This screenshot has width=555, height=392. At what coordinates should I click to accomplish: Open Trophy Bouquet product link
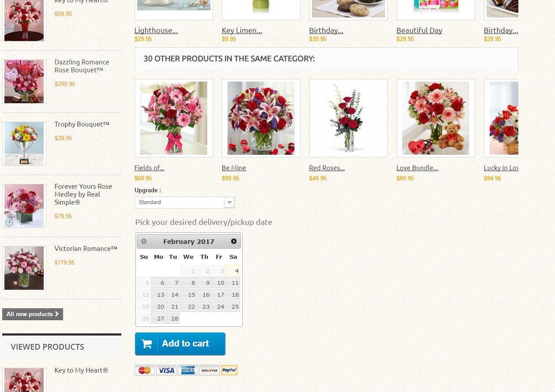[82, 124]
